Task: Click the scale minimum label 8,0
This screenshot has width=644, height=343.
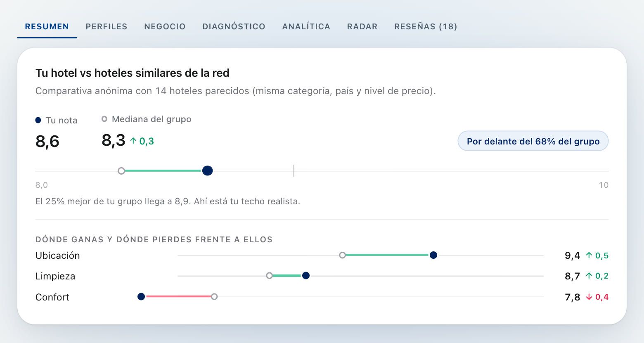Action: coord(42,185)
